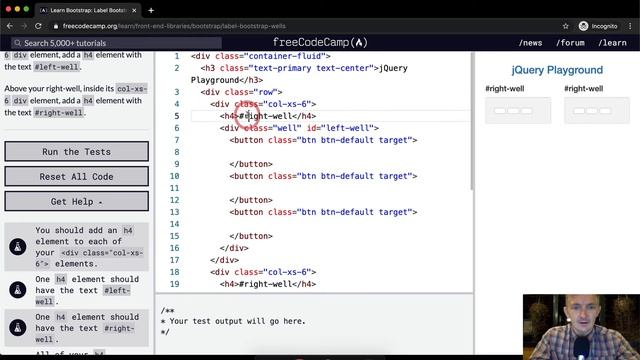Click the search magnifier icon
This screenshot has width=640, height=360.
coord(17,43)
